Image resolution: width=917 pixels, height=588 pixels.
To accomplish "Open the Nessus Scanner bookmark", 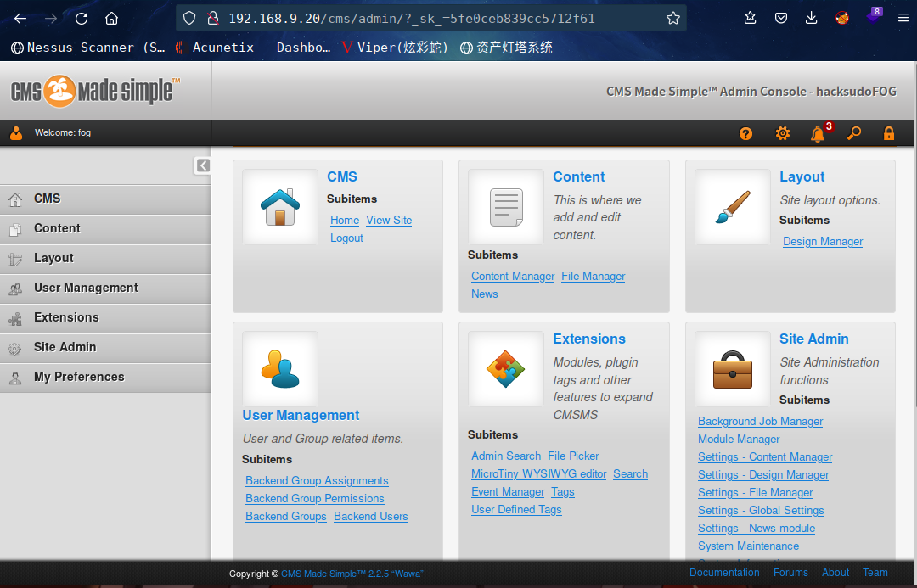I will click(x=87, y=48).
